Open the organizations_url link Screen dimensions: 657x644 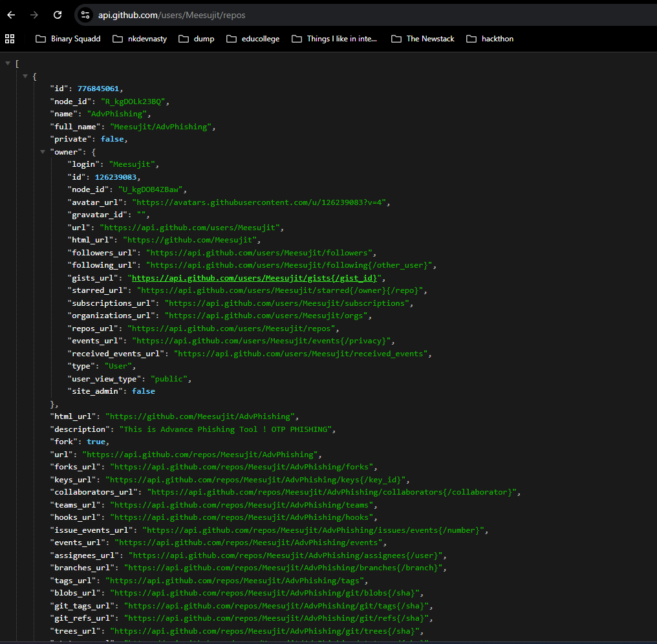point(266,316)
